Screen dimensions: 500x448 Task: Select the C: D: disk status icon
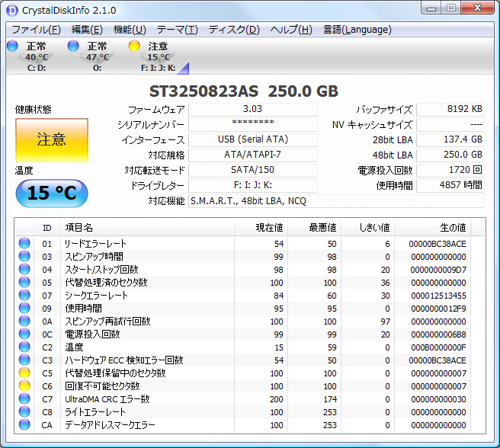point(12,46)
